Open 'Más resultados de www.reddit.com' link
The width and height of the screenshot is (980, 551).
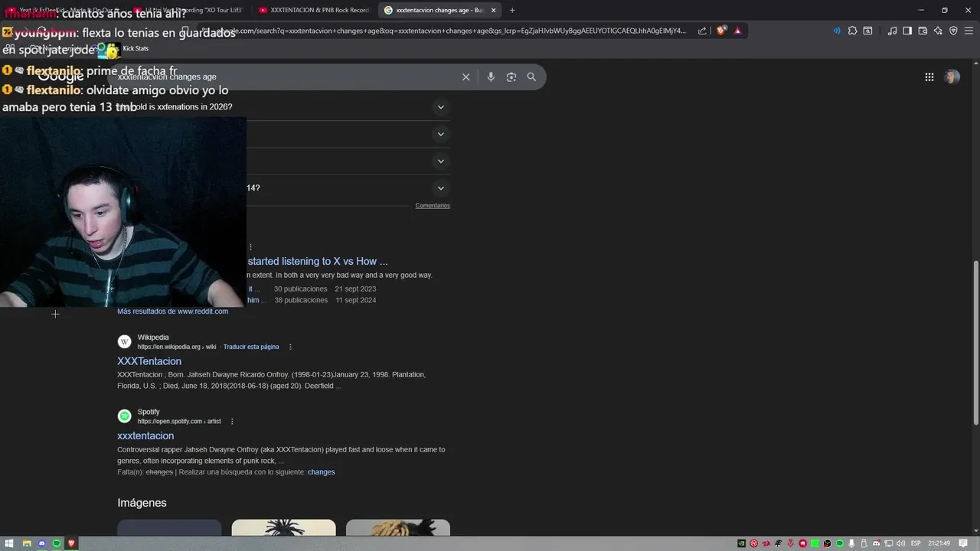pos(172,311)
